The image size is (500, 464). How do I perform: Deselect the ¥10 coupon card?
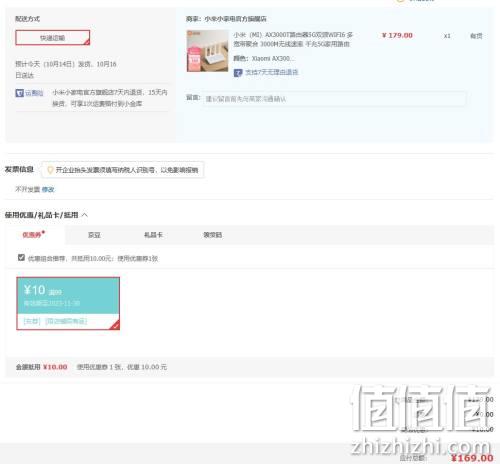(68, 303)
